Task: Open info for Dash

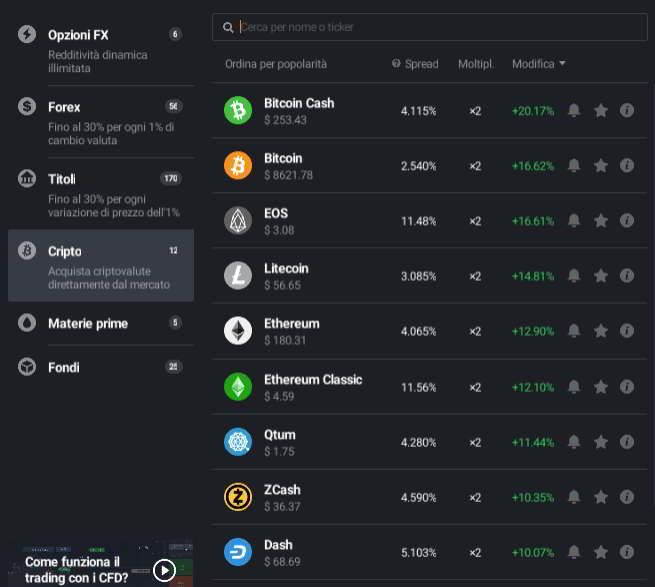Action: tap(627, 552)
